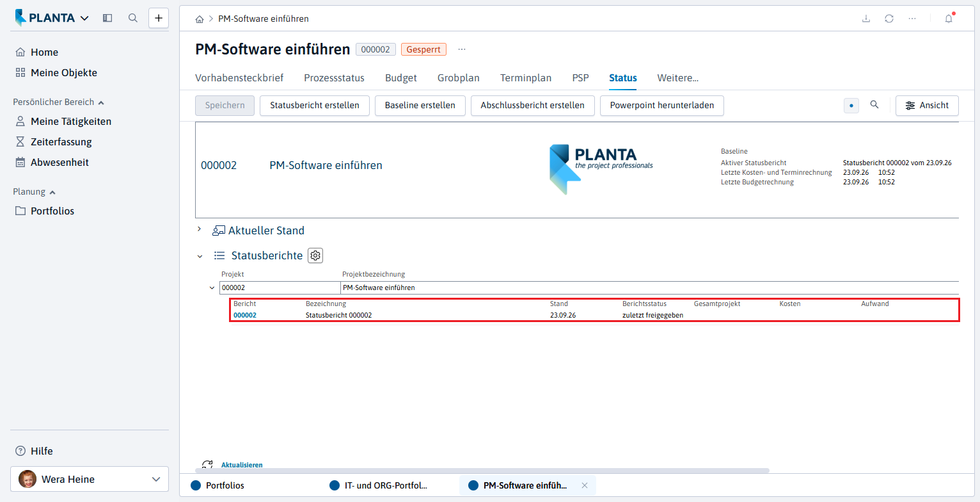980x502 pixels.
Task: Open the Weitere... tab menu
Action: click(x=678, y=78)
